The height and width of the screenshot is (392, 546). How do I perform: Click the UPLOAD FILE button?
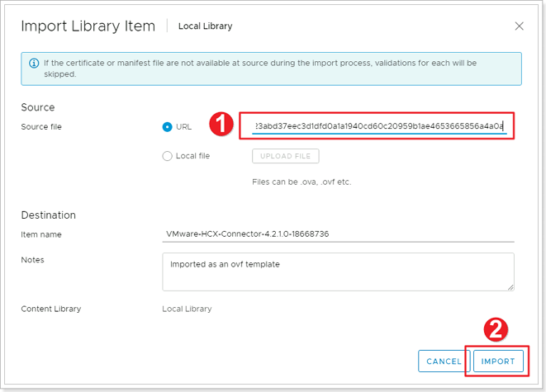pyautogui.click(x=286, y=156)
